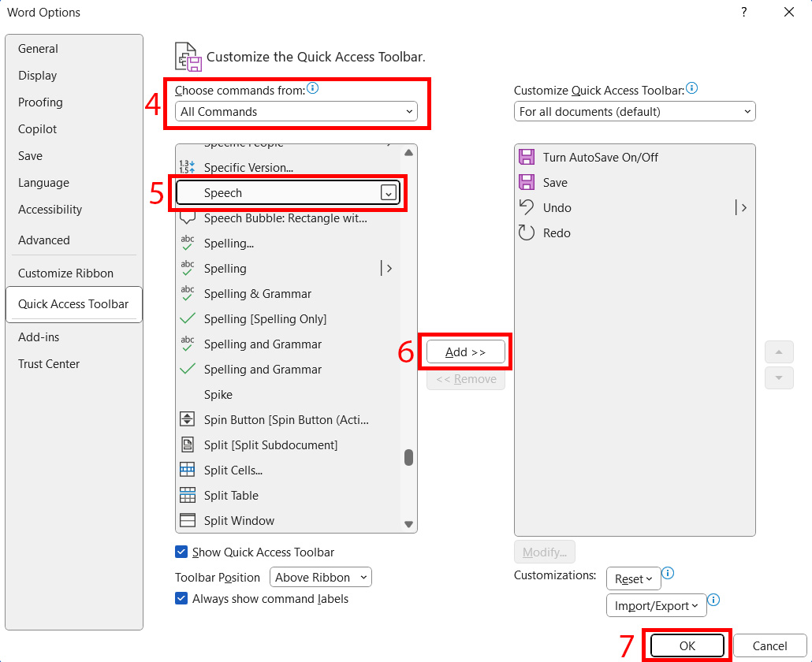This screenshot has width=812, height=662.
Task: Click Move Up arrow button
Action: (779, 352)
